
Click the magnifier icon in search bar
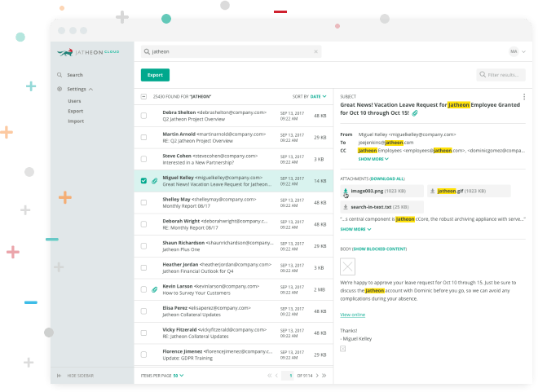point(147,52)
